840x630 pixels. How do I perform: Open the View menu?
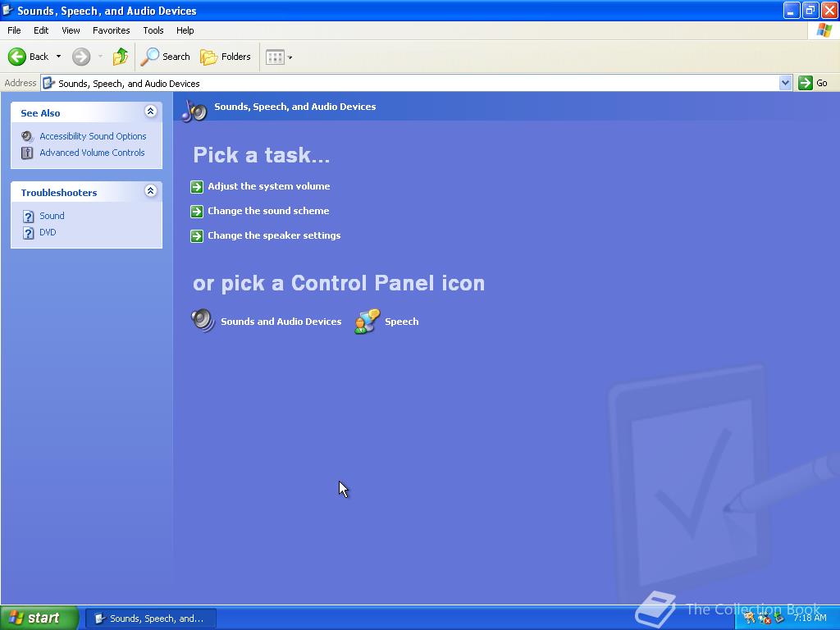pyautogui.click(x=71, y=30)
